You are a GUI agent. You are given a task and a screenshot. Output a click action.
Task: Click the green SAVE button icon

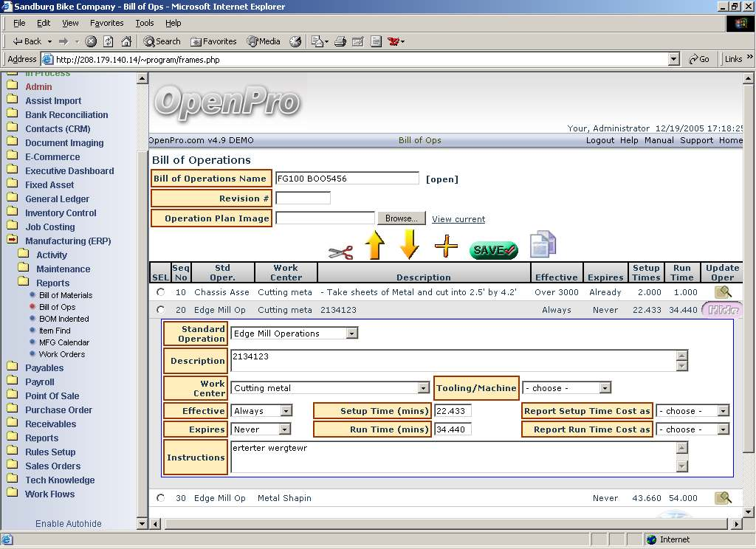point(493,250)
